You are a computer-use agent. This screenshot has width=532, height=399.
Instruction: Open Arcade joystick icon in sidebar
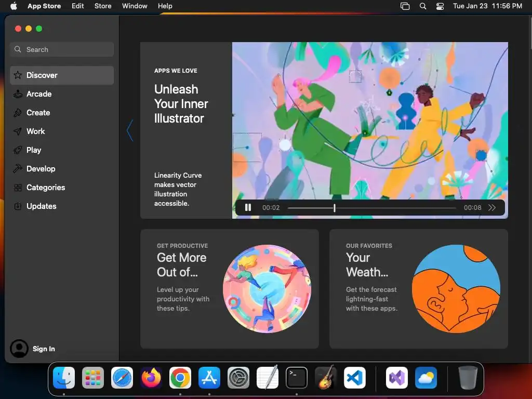18,94
